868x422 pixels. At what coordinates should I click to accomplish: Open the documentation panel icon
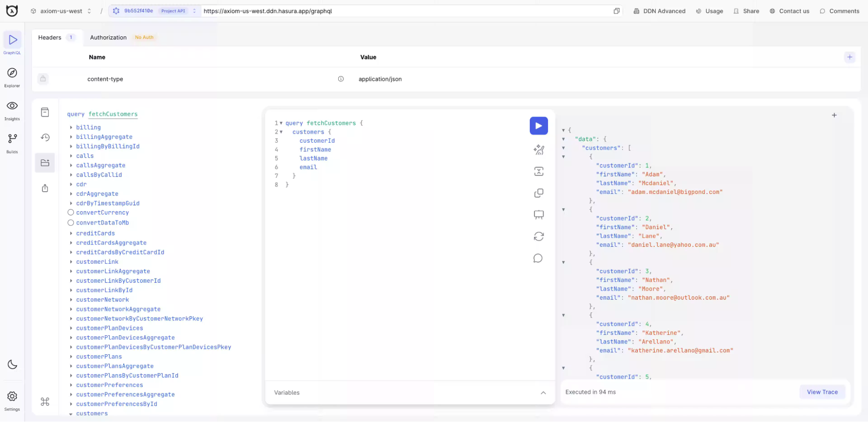click(45, 112)
